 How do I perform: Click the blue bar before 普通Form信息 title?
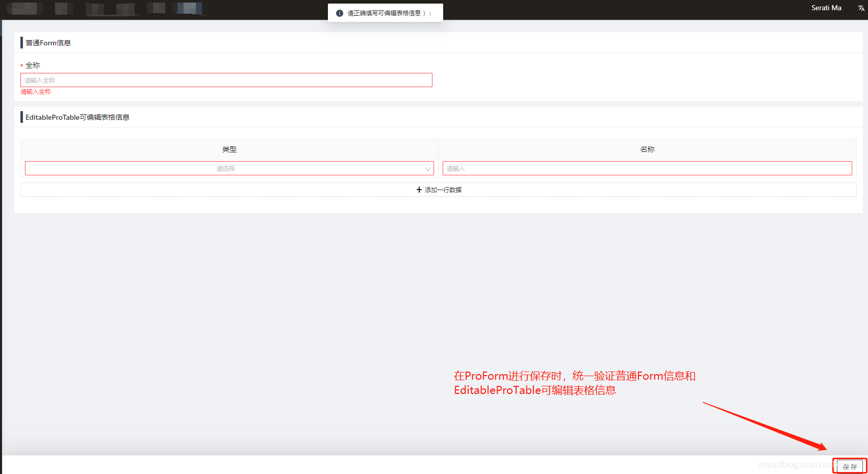pos(21,42)
